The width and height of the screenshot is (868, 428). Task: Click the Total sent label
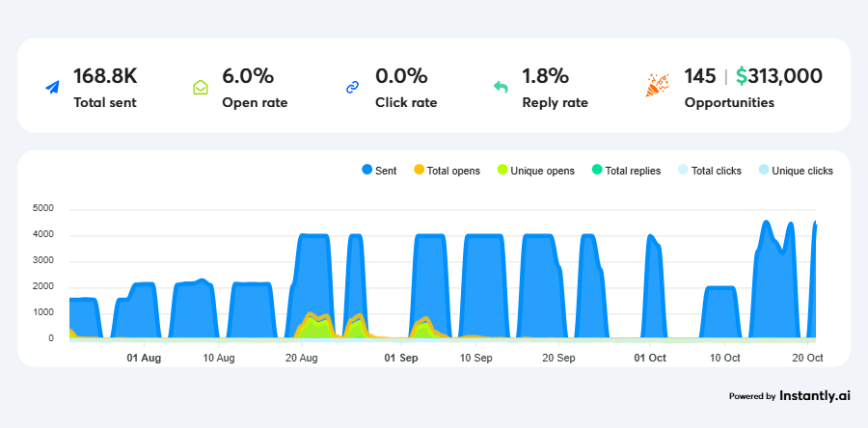pos(105,103)
